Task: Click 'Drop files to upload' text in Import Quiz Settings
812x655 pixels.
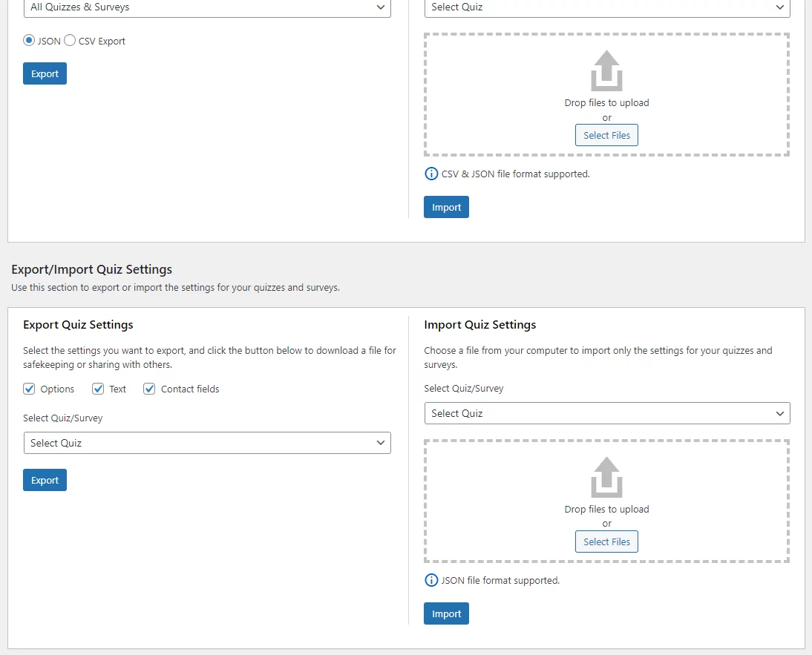Action: pos(606,509)
